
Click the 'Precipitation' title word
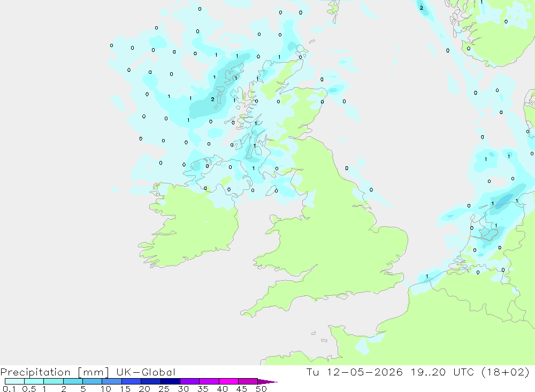[x=35, y=372]
